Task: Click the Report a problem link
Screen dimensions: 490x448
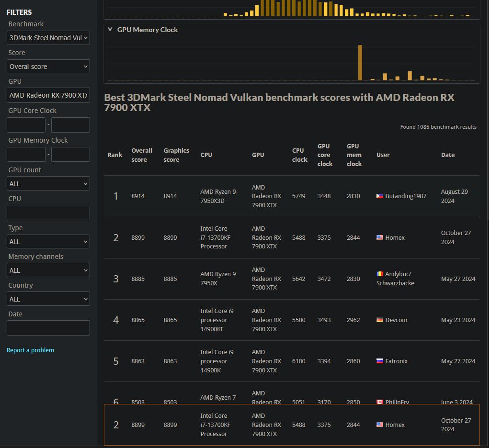Action: (30, 350)
